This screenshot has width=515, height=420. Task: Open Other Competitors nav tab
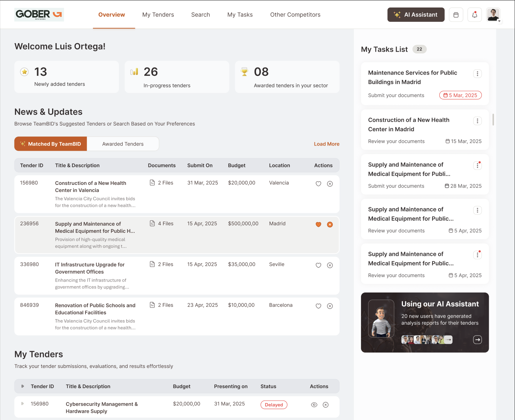point(295,15)
